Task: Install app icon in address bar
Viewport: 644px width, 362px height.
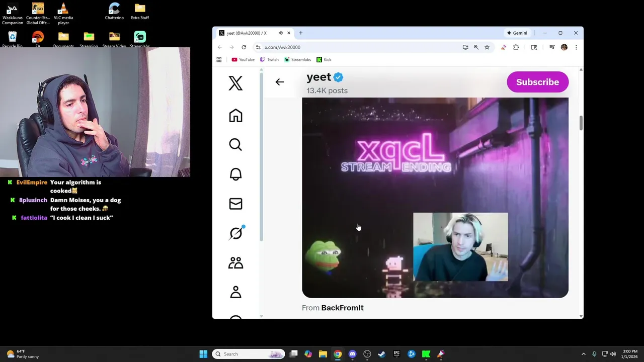Action: point(465,47)
